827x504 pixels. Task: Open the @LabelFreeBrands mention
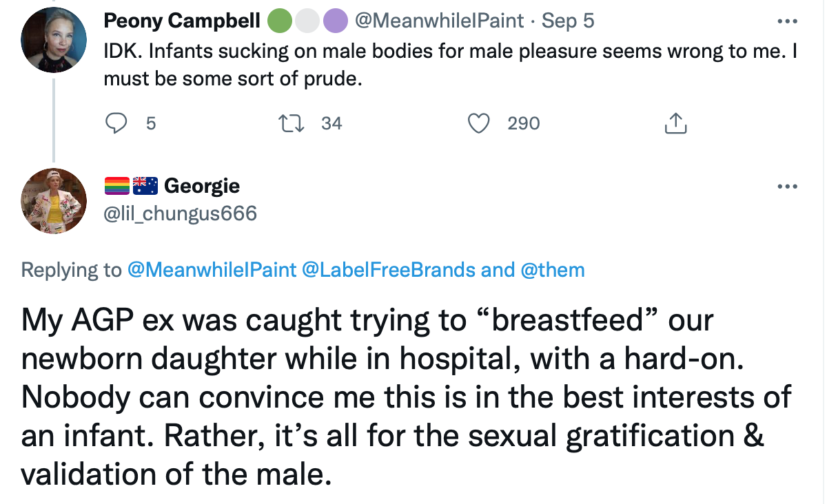pos(388,270)
